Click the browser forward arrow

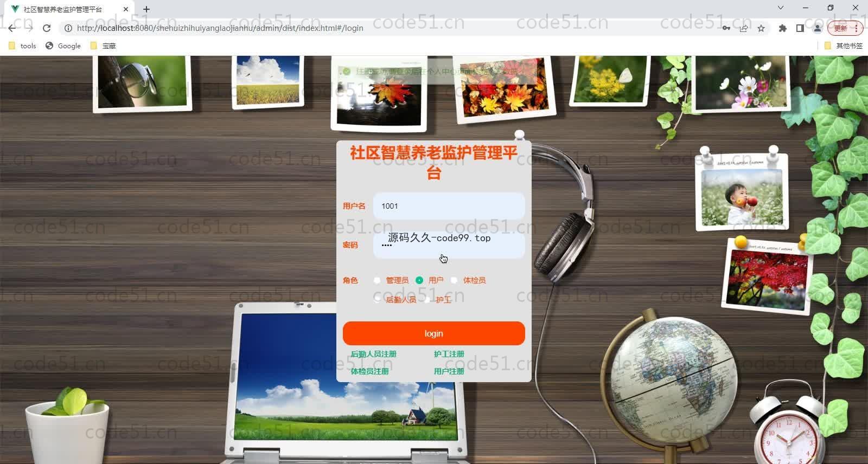point(29,28)
